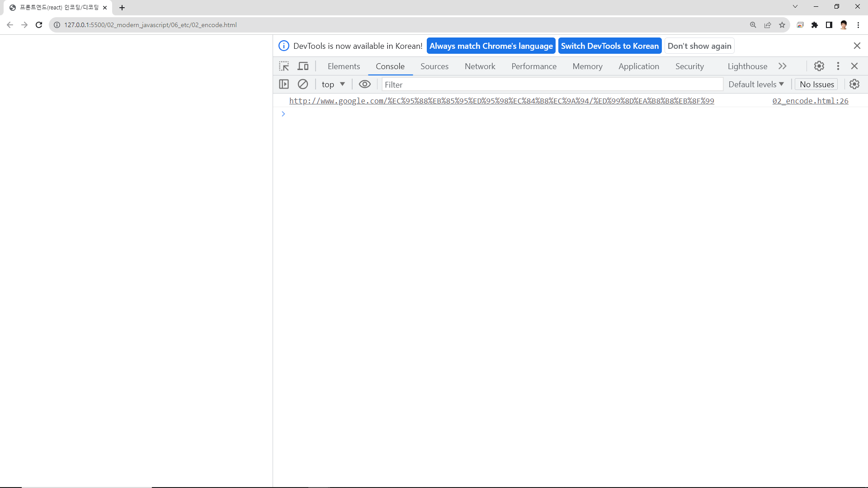Open DevTools three-dot customize menu
This screenshot has width=868, height=488.
click(838, 66)
